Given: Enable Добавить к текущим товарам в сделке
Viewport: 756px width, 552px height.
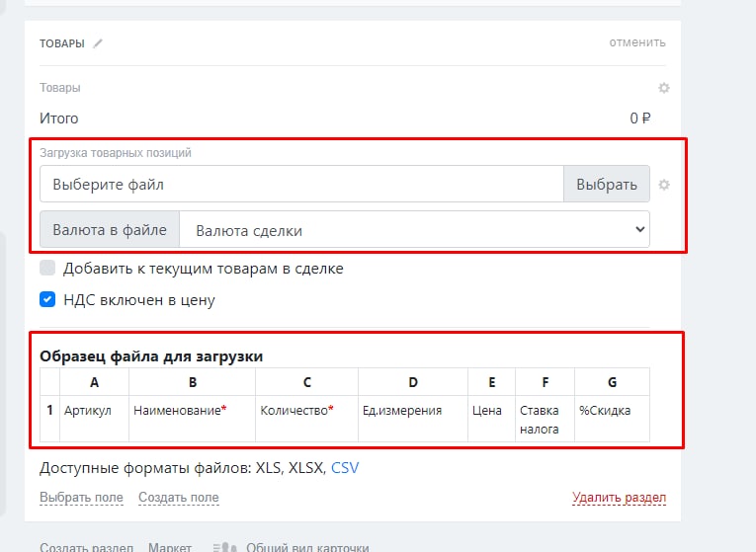Looking at the screenshot, I should [x=47, y=268].
